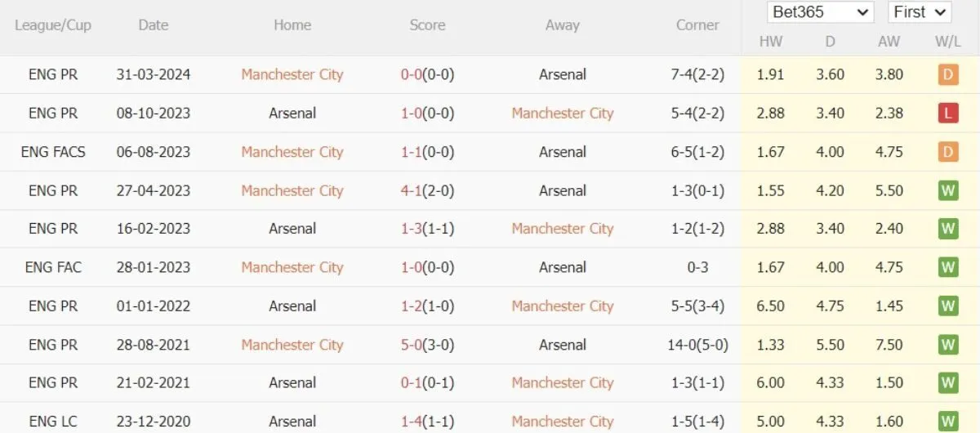Click the 14-0(5-0) corner result

click(x=697, y=345)
